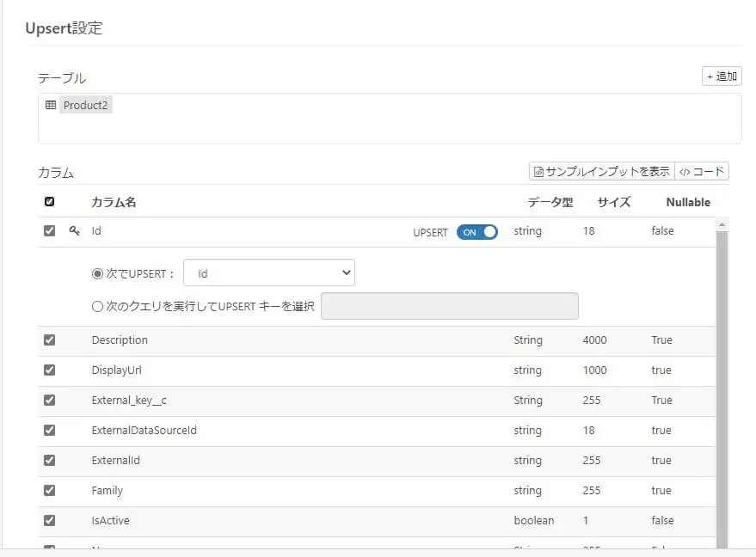756x557 pixels.
Task: Click the IsActive column name
Action: pyautogui.click(x=110, y=520)
